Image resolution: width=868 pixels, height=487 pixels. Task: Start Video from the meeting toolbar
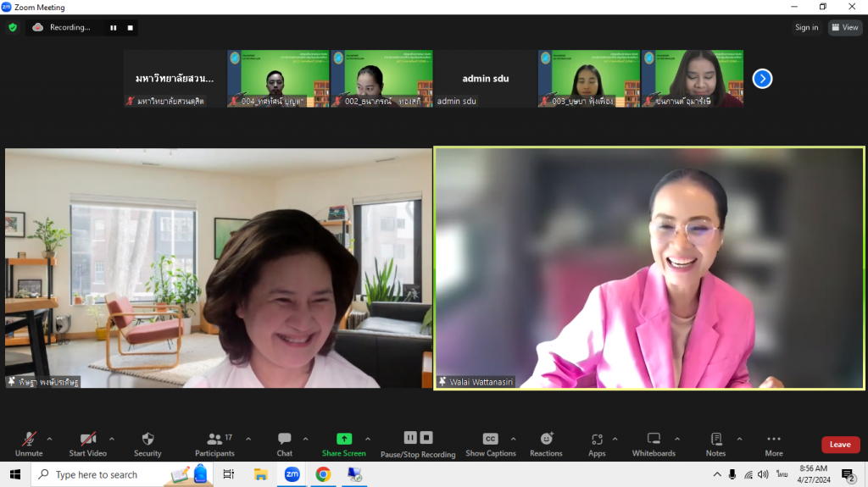87,443
